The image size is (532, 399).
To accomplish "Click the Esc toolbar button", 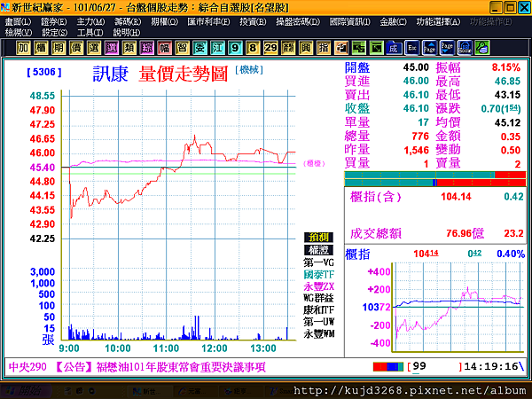I will click(412, 48).
